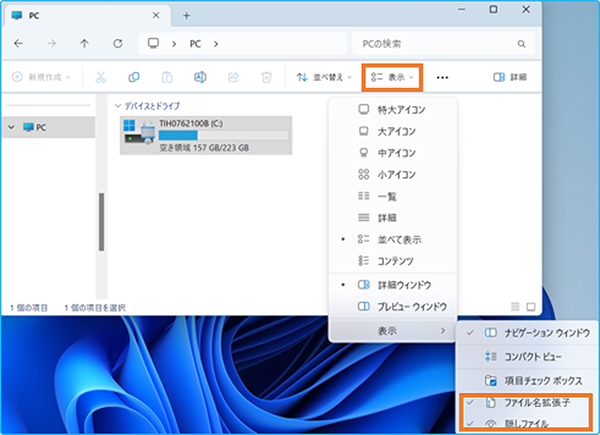The width and height of the screenshot is (600, 435).
Task: Switch to large thumbnails layout in status bar
Action: pos(531,306)
